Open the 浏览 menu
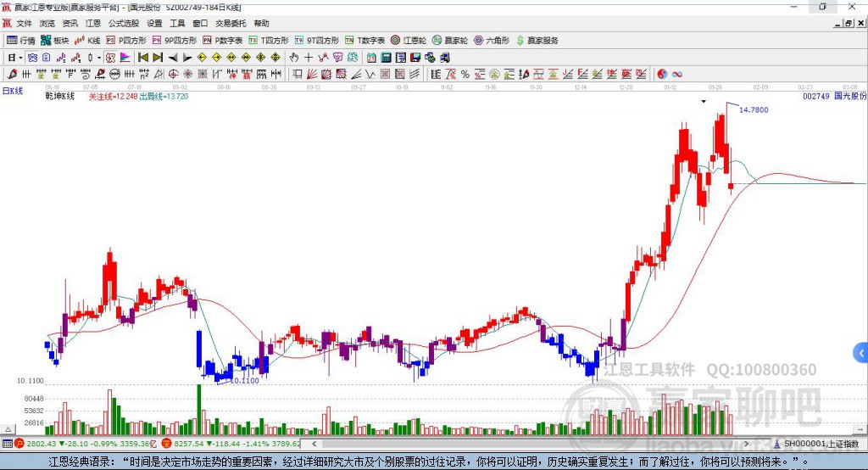This screenshot has width=868, height=470. coord(47,23)
